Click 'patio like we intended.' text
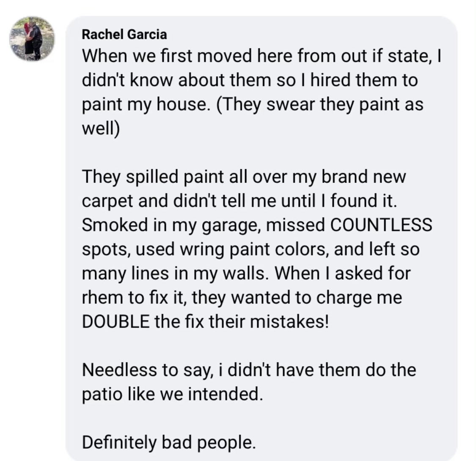 (x=173, y=394)
